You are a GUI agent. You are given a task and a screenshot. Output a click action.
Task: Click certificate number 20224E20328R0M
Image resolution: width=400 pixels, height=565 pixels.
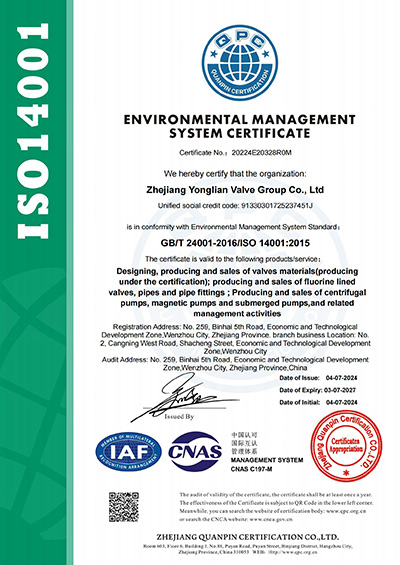point(261,153)
